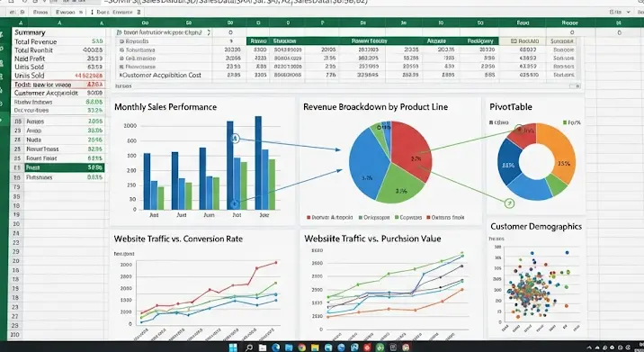644x352 pixels.
Task: Open the El ria dropdown arrow
Action: tap(628, 13)
